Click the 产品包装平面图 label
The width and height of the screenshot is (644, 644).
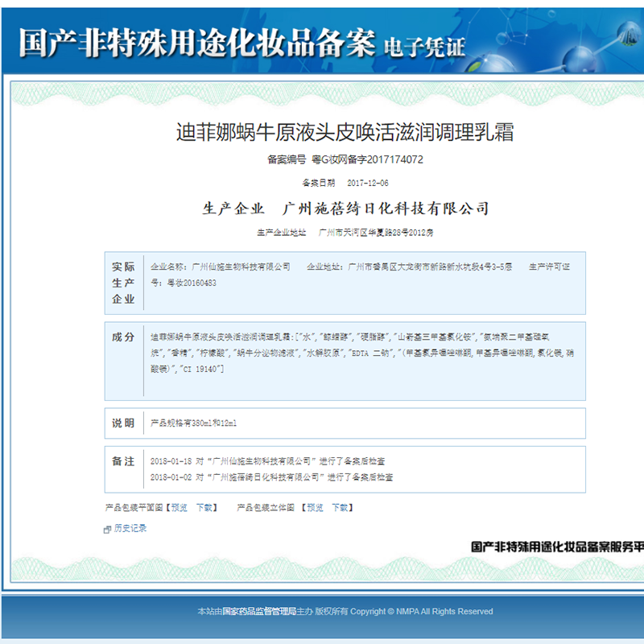[134, 508]
